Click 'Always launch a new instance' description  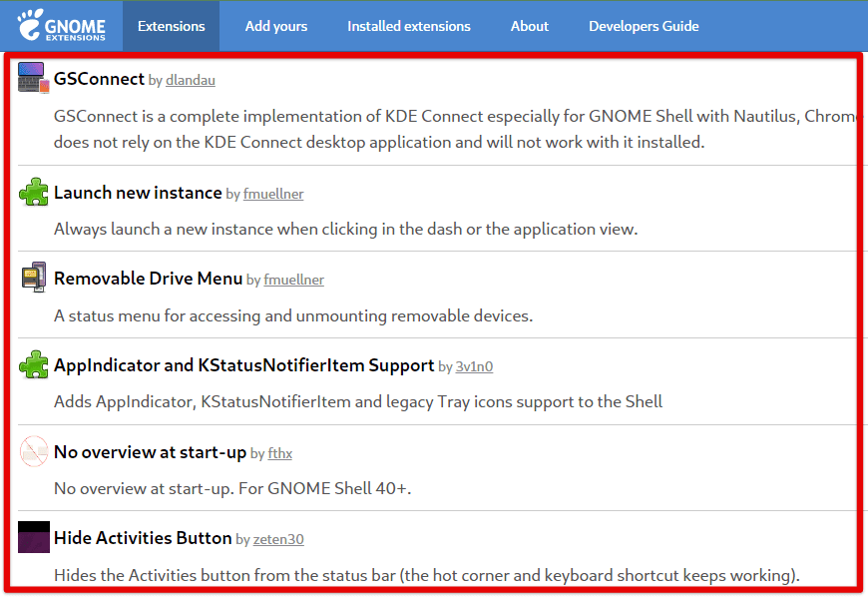346,230
